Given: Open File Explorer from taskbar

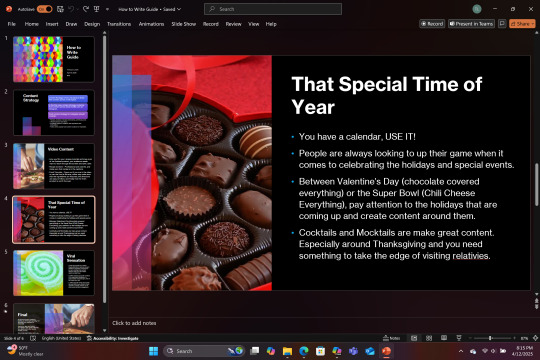Looking at the screenshot, I should coord(287,351).
